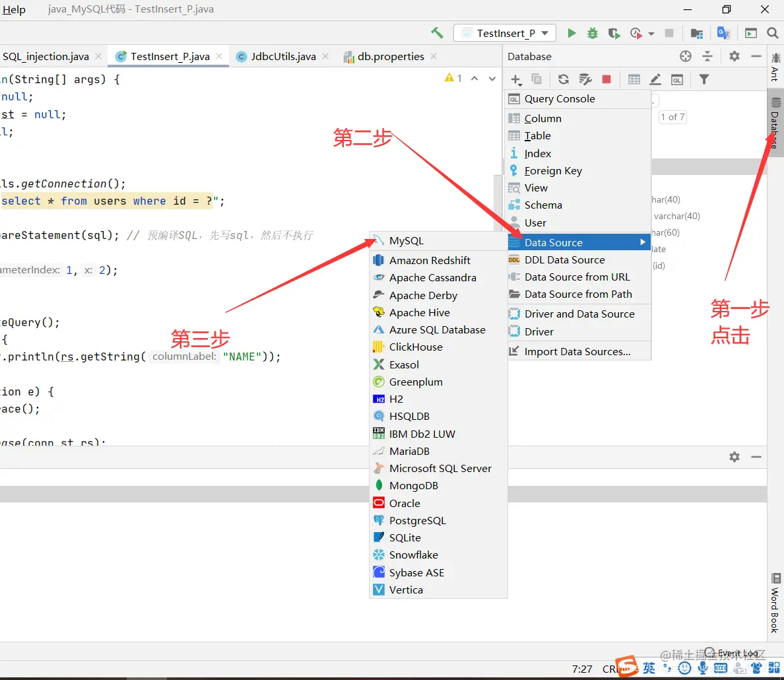
Task: Close the db.properties tab
Action: pyautogui.click(x=434, y=57)
